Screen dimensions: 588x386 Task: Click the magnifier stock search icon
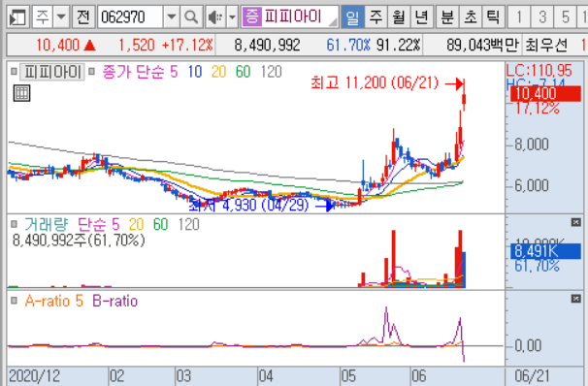(191, 16)
